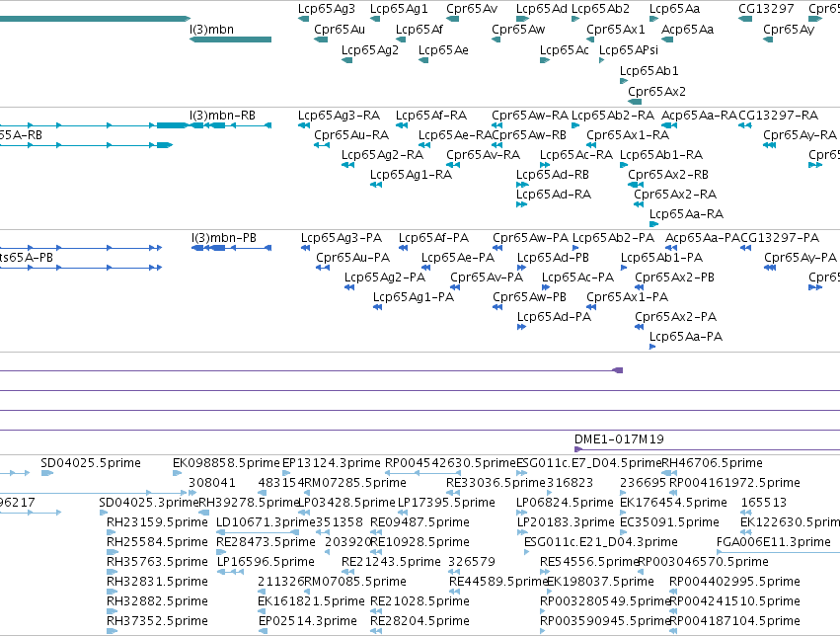
Task: Select the RH25584.5prime EST label
Action: pos(157,542)
